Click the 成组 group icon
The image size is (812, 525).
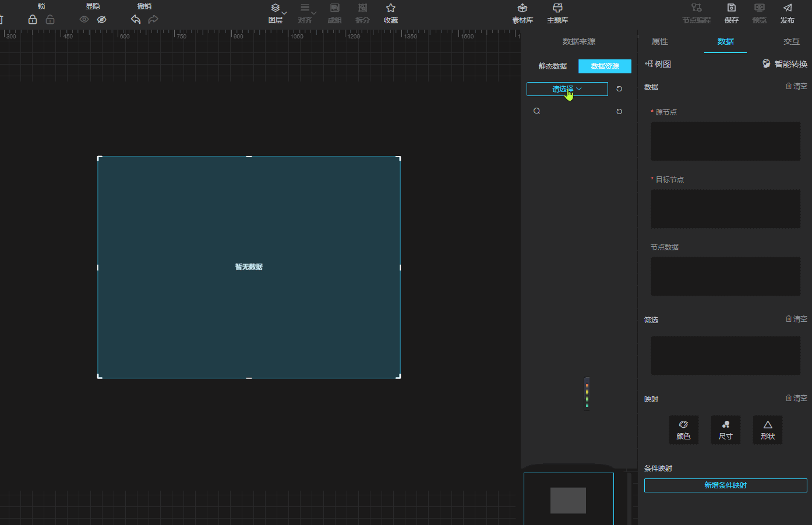tap(335, 13)
